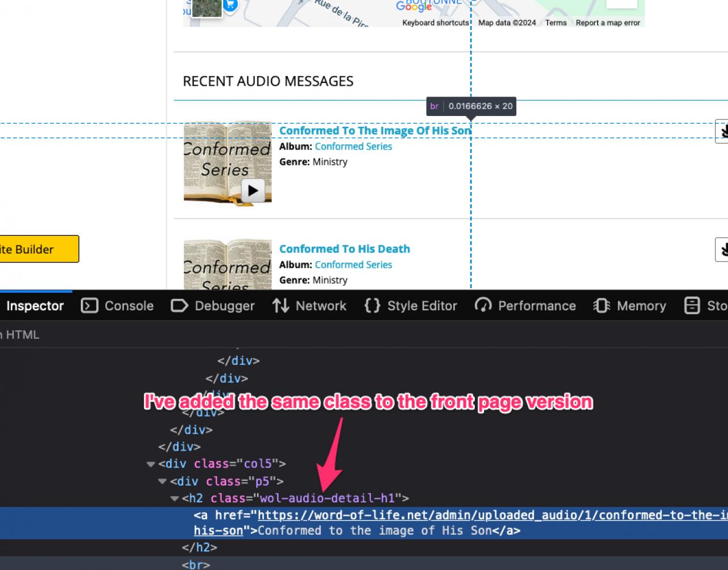
Task: Click the shopping cart marker on the map
Action: click(x=230, y=5)
